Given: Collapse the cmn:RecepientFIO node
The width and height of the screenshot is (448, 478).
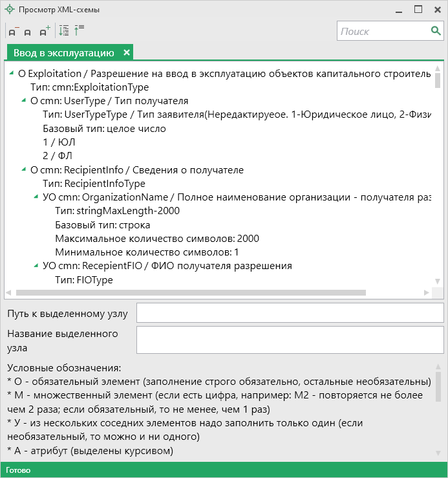Looking at the screenshot, I should click(x=36, y=266).
